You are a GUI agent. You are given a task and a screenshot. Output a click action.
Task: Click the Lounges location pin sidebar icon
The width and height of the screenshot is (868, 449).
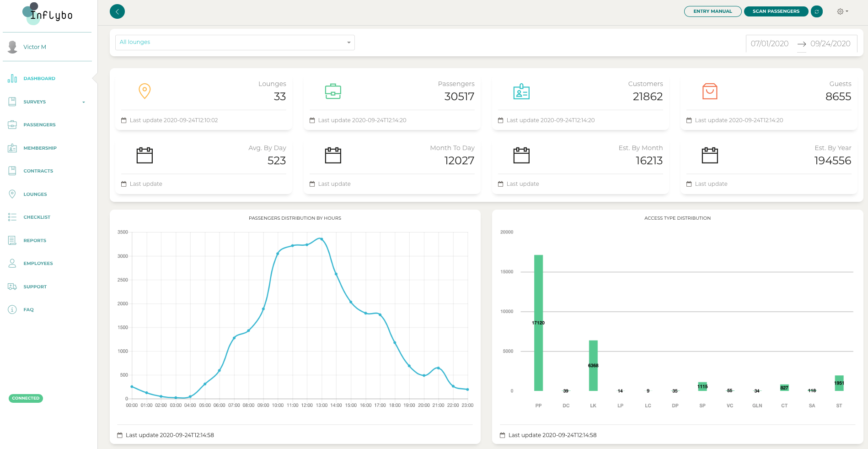tap(12, 194)
